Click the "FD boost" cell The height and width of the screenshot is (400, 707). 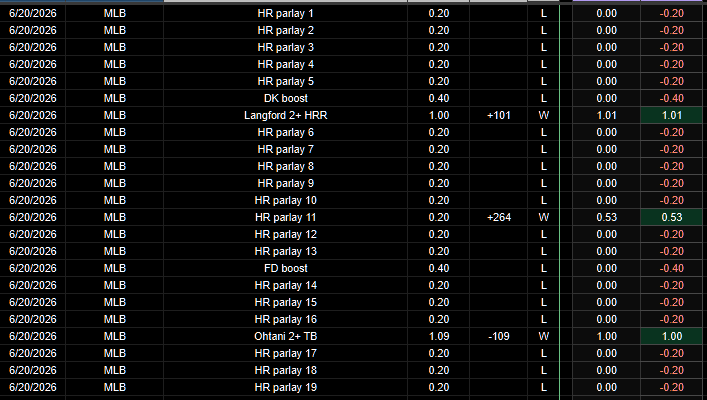285,268
